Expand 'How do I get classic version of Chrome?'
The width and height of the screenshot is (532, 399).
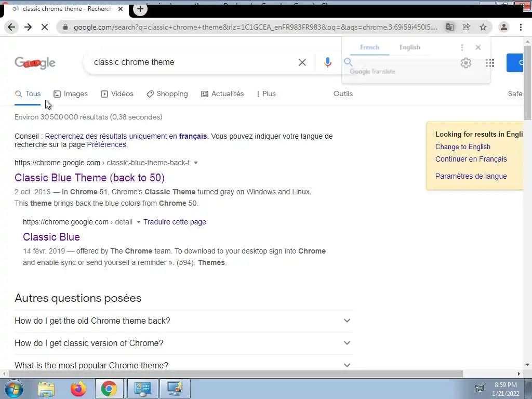coord(183,343)
